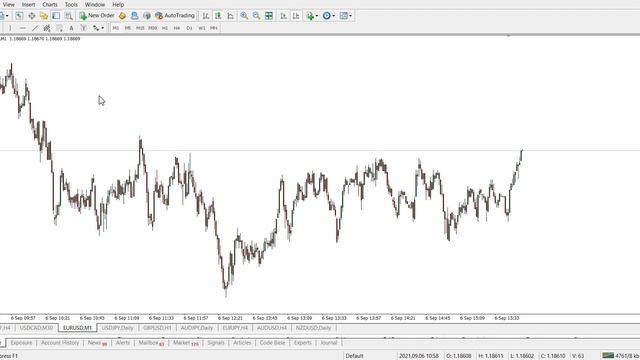
Task: Switch to USDJPY,Daily chart tab
Action: [x=118, y=328]
